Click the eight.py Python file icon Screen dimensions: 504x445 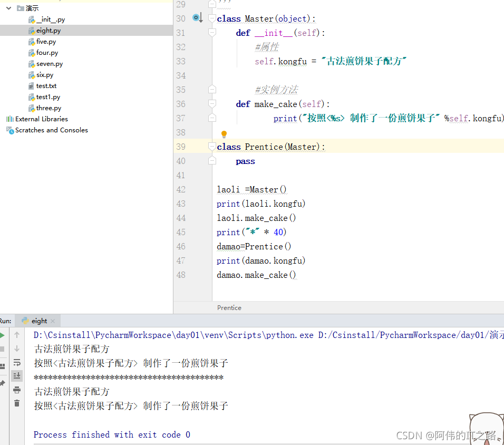[32, 31]
